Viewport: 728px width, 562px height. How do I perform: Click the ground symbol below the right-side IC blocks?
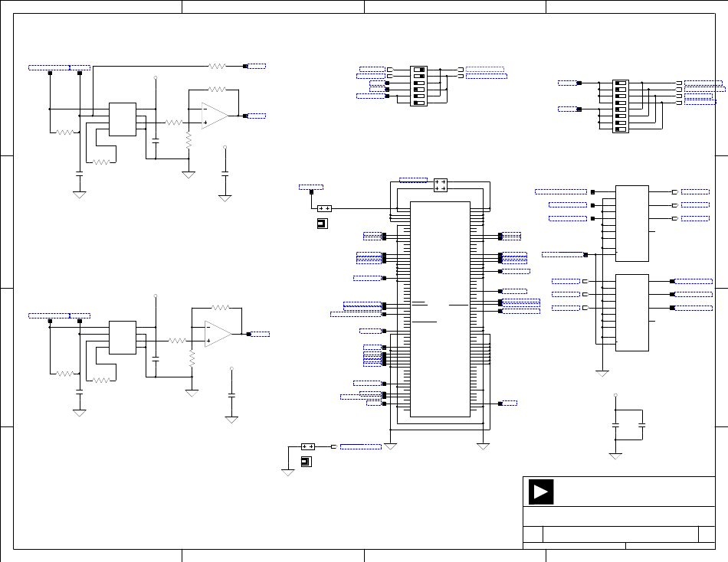pos(602,374)
